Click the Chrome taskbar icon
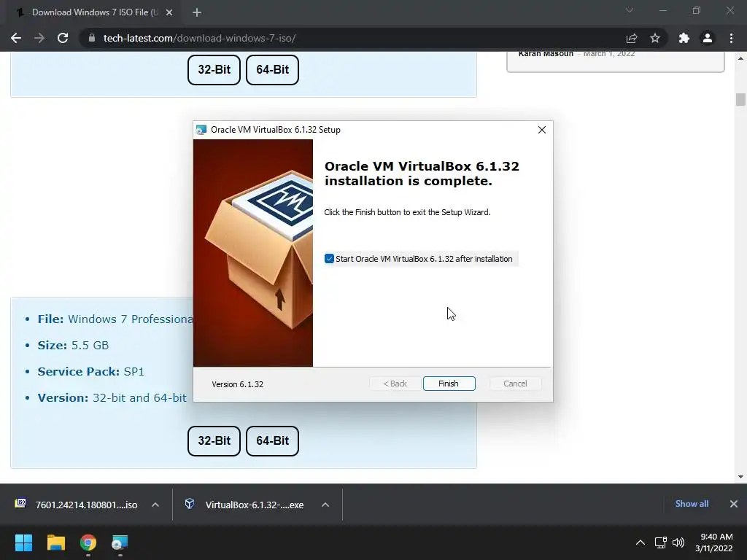The image size is (747, 560). tap(88, 542)
